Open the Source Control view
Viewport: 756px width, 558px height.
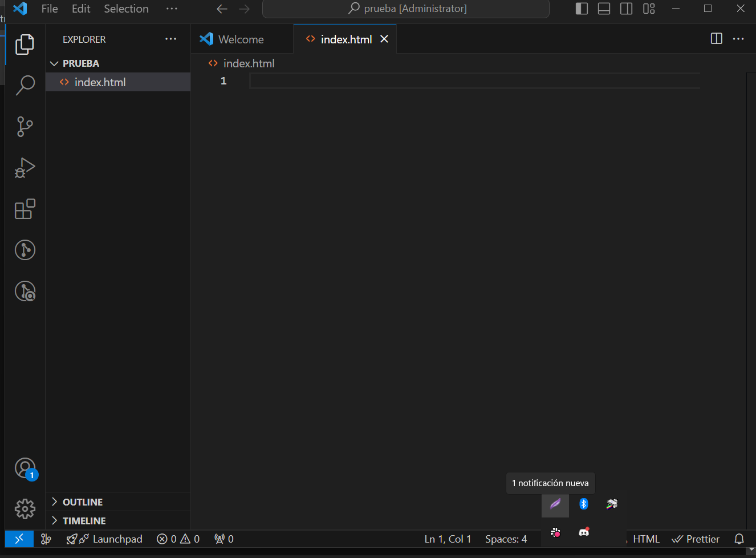[25, 127]
